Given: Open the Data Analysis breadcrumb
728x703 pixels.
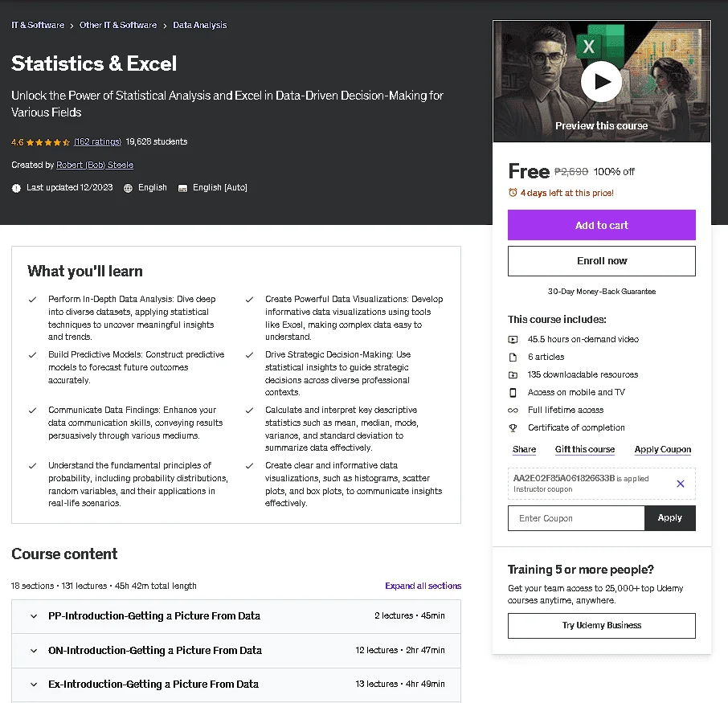Looking at the screenshot, I should coord(199,25).
